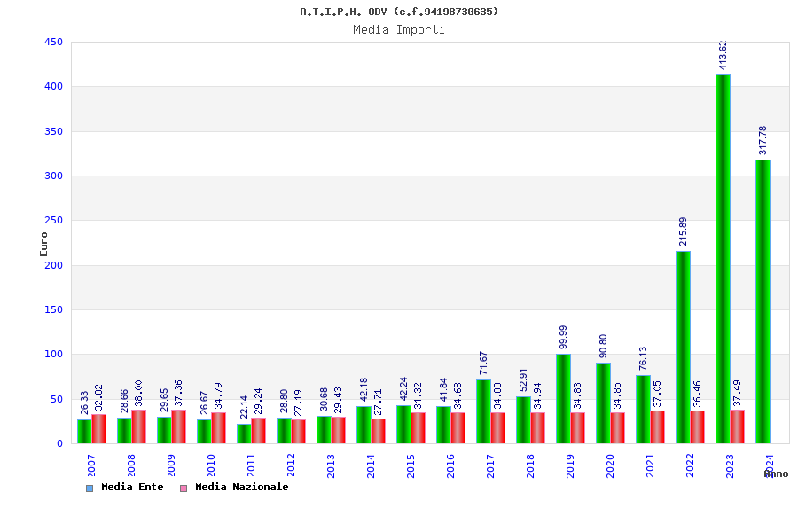Click the 2023 red bar valued 37.49
Image resolution: width=798 pixels, height=532 pixels.
click(738, 426)
